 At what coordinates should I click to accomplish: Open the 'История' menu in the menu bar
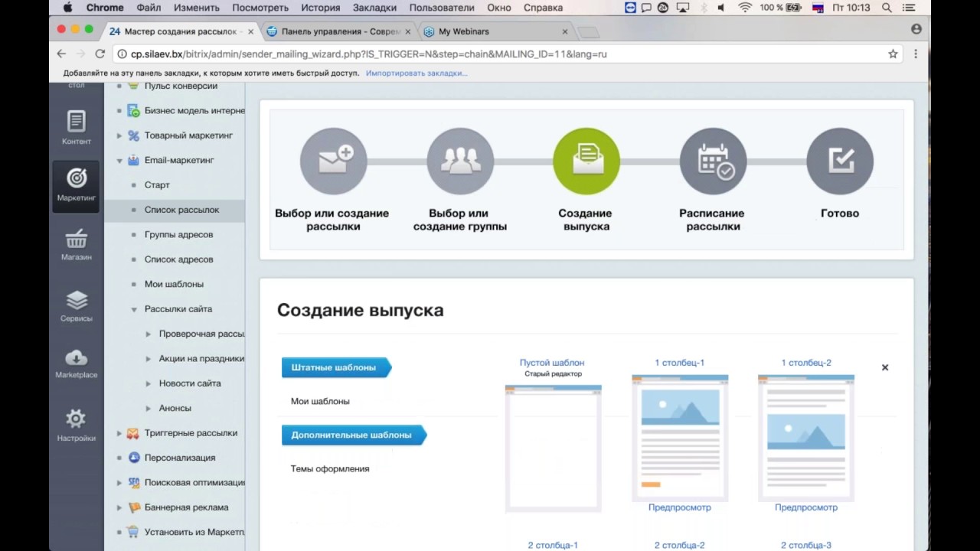click(x=320, y=8)
